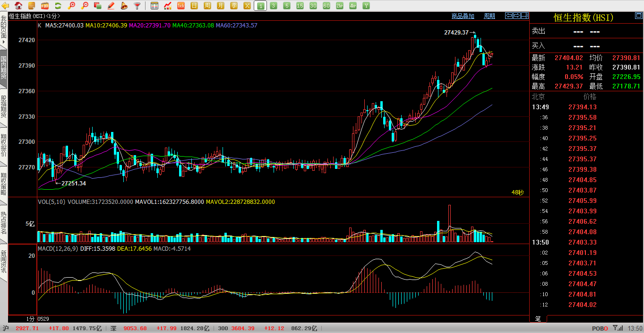The image size is (644, 333).
Task: Open the 股指期货 sidebar tab
Action: tap(4, 106)
